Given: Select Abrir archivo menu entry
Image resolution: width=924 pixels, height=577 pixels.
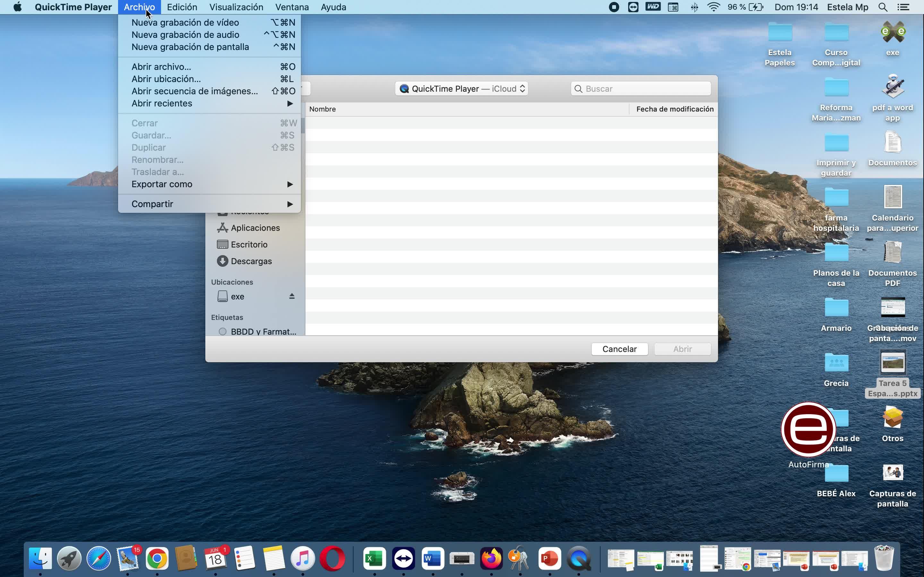Looking at the screenshot, I should coord(161,67).
